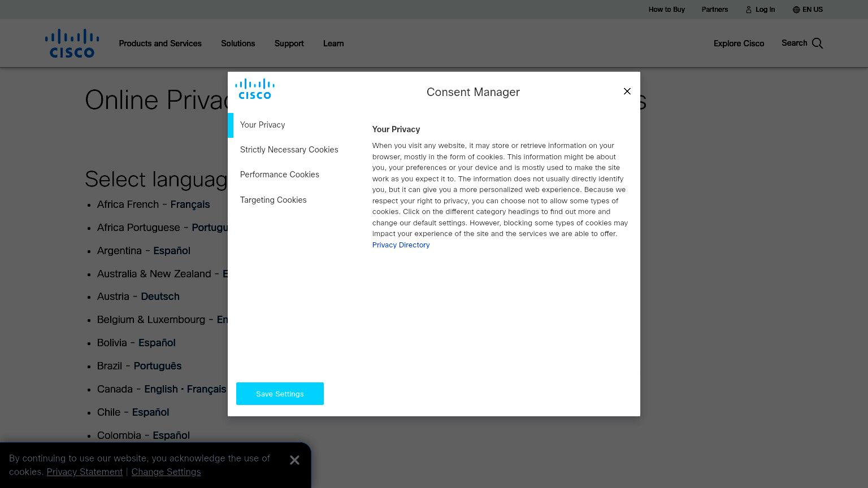This screenshot has height=488, width=868.
Task: Click the Log In link
Action: (x=765, y=10)
